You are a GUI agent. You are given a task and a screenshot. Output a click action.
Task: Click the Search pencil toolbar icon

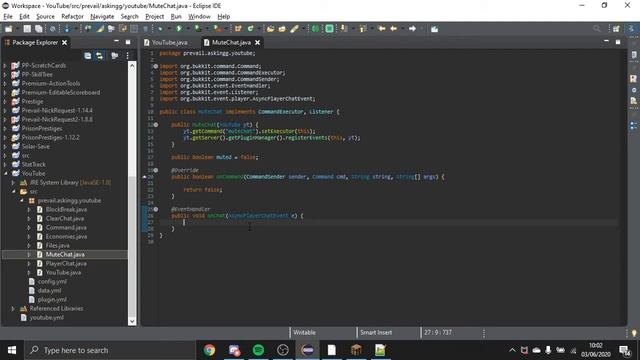(294, 29)
